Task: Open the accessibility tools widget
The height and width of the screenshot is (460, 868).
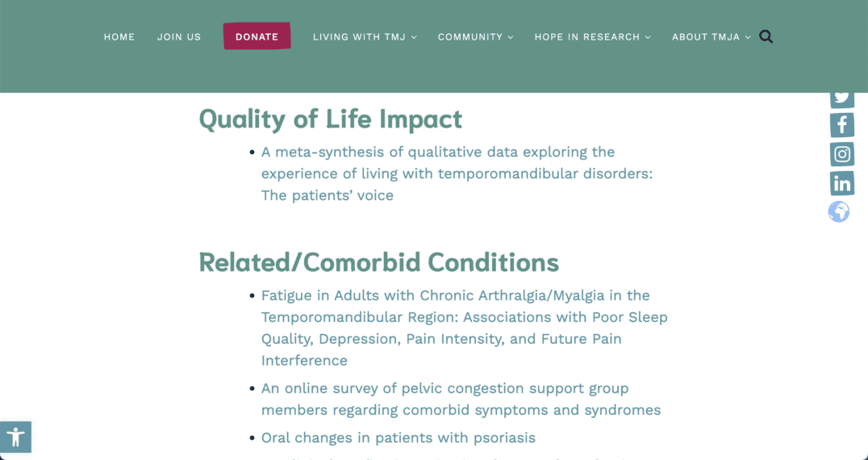Action: [x=15, y=437]
